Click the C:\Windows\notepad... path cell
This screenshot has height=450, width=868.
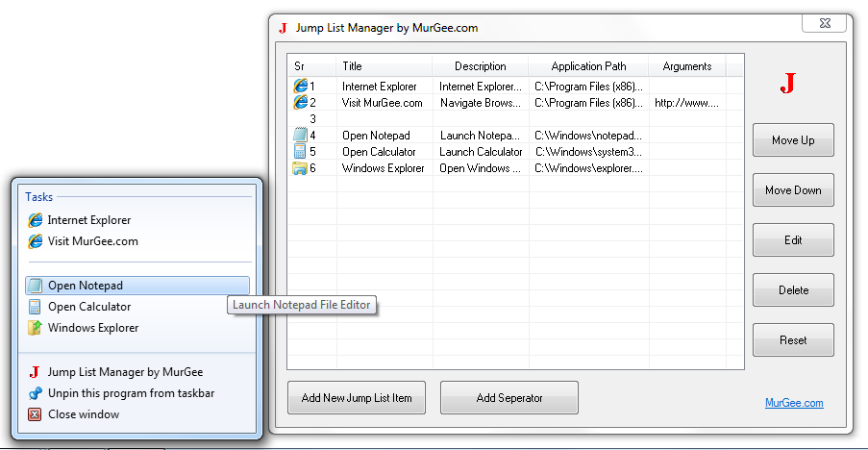tap(588, 136)
